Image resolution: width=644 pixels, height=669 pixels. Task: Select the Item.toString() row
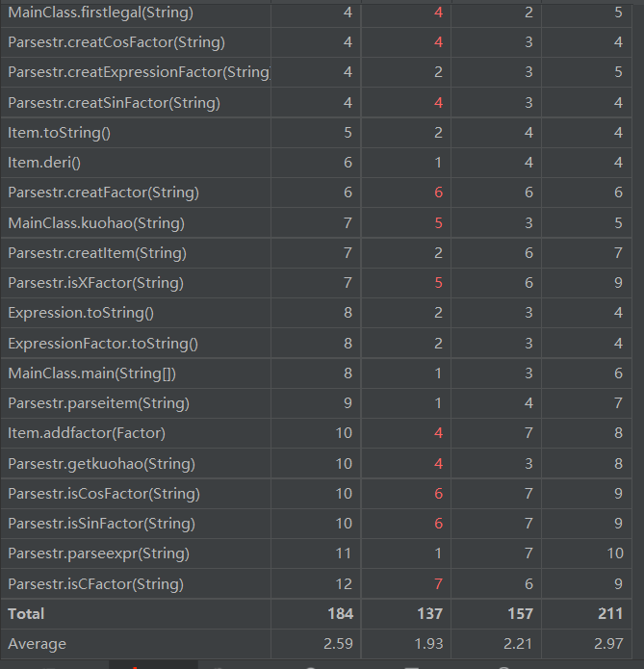pyautogui.click(x=59, y=133)
